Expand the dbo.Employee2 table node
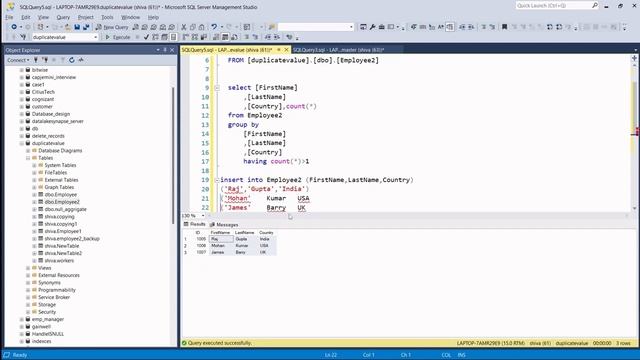Screen dimensions: 640x360 (x=35, y=202)
